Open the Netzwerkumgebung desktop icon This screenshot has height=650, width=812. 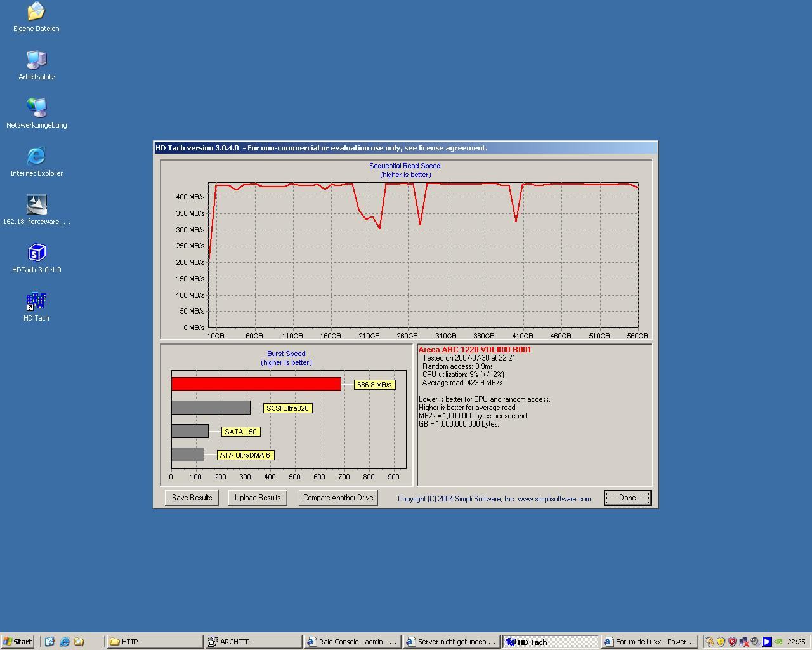point(36,114)
